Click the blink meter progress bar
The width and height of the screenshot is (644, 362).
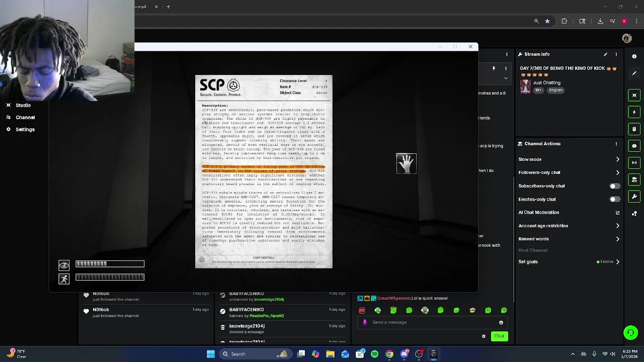pyautogui.click(x=110, y=264)
